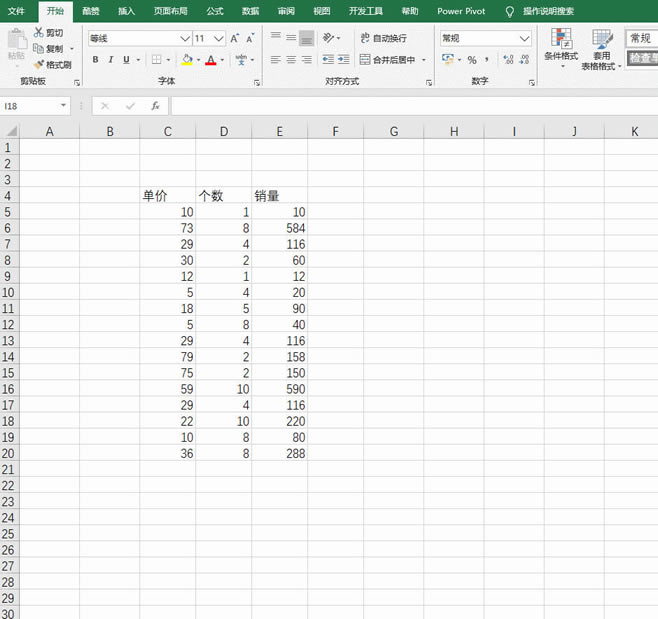Select the Format Painter (格式刷) brush

point(39,65)
